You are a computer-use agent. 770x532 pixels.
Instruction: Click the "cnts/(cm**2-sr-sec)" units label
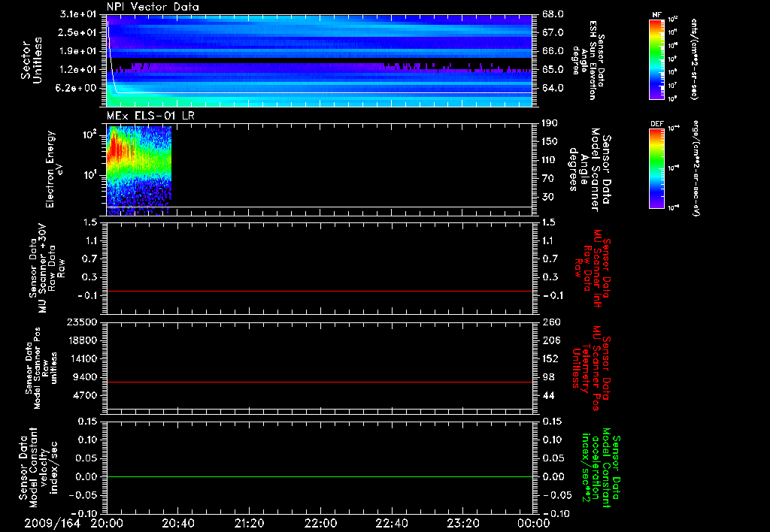(694, 59)
